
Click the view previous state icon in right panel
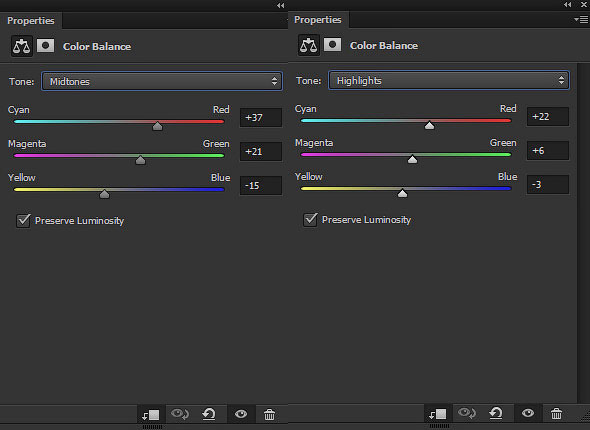pos(467,413)
